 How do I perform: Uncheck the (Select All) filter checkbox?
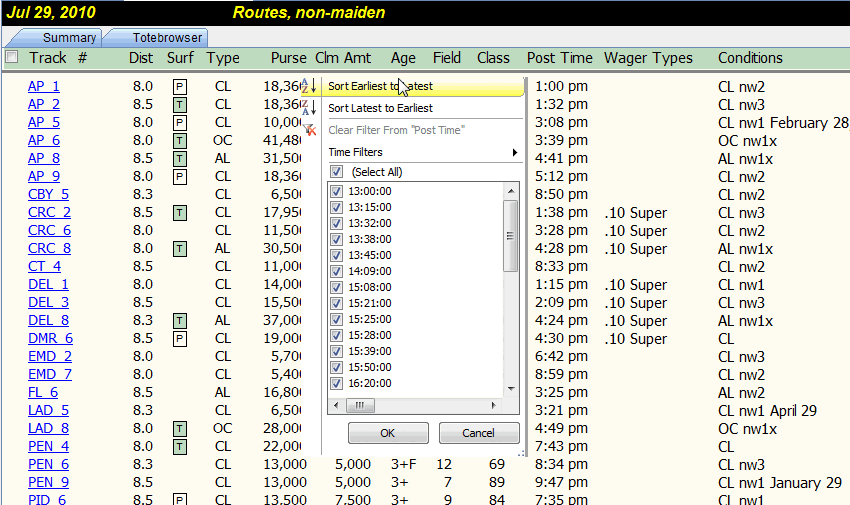point(336,172)
